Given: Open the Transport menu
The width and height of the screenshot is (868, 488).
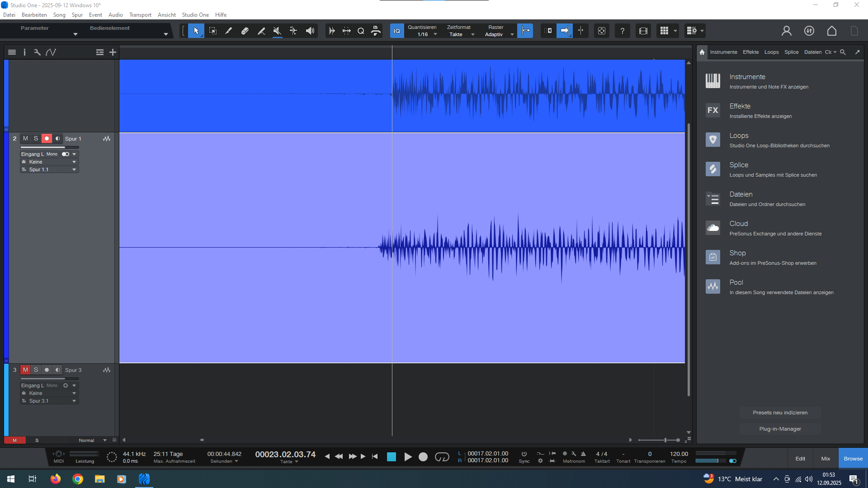Looking at the screenshot, I should pos(140,15).
